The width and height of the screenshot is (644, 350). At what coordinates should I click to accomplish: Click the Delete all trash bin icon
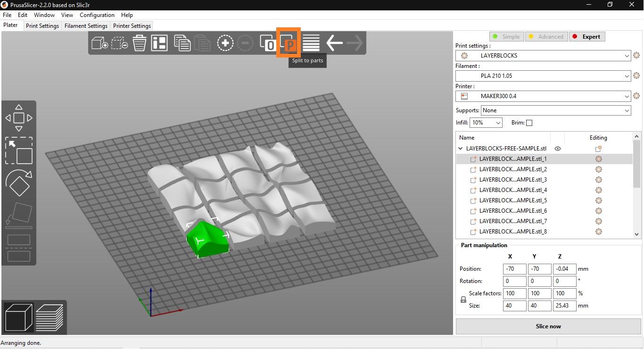point(140,43)
